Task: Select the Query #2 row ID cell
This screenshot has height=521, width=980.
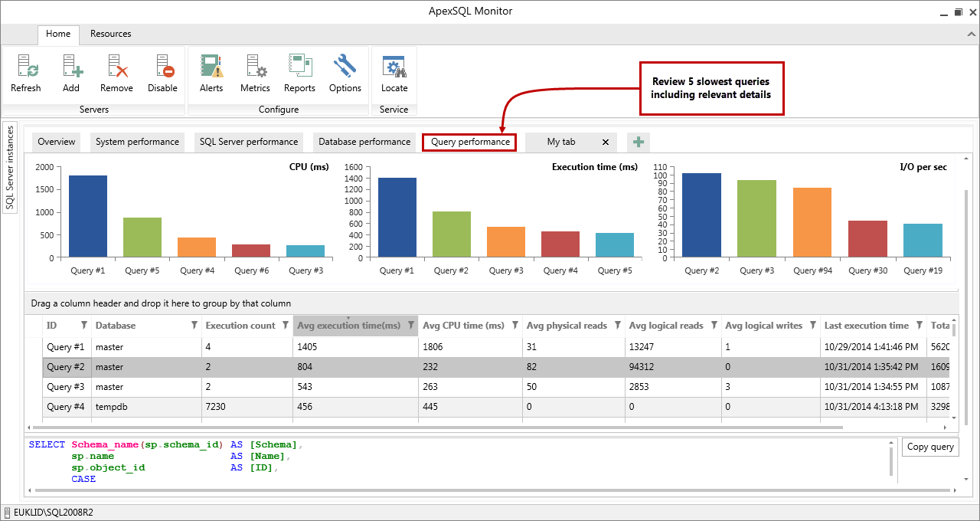Action: click(x=66, y=367)
